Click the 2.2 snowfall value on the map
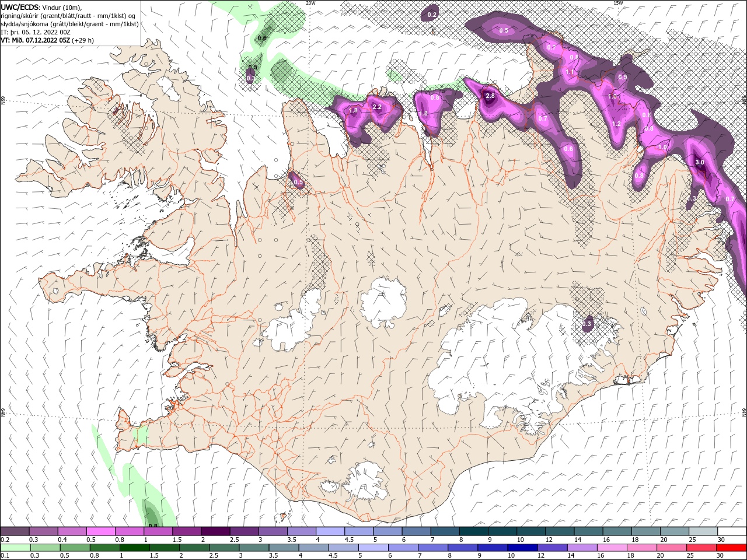 click(x=377, y=107)
